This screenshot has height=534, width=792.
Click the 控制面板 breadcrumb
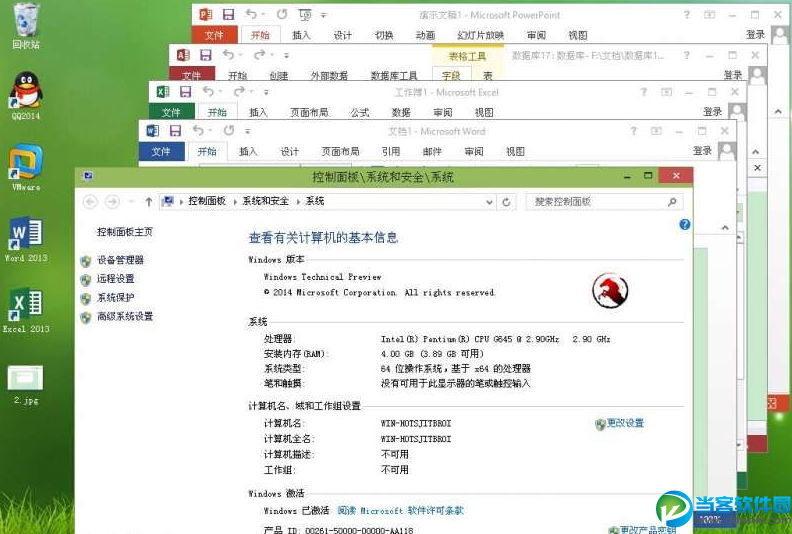207,201
